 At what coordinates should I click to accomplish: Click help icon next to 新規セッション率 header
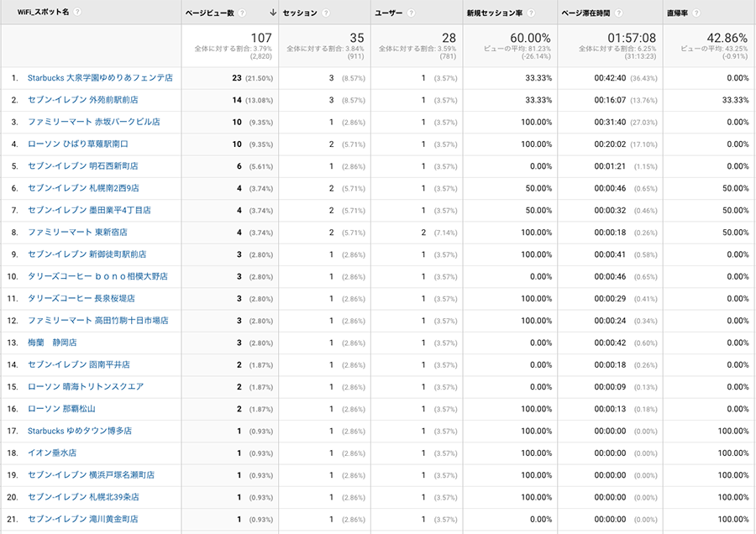point(531,13)
